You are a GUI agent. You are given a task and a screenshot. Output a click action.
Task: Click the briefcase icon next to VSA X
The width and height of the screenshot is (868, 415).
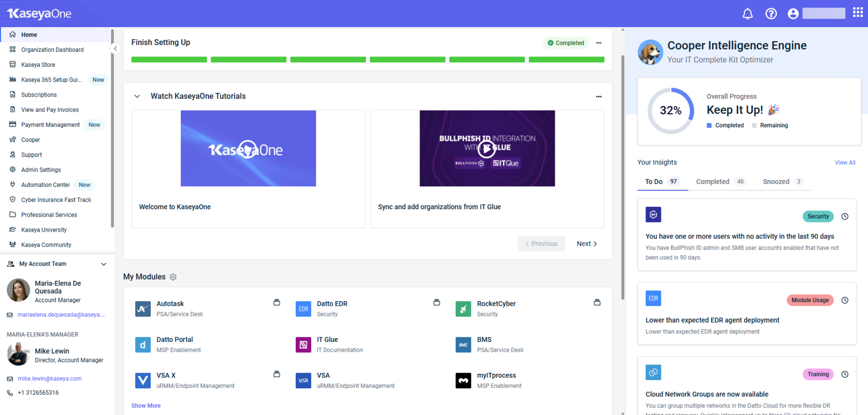(x=277, y=374)
